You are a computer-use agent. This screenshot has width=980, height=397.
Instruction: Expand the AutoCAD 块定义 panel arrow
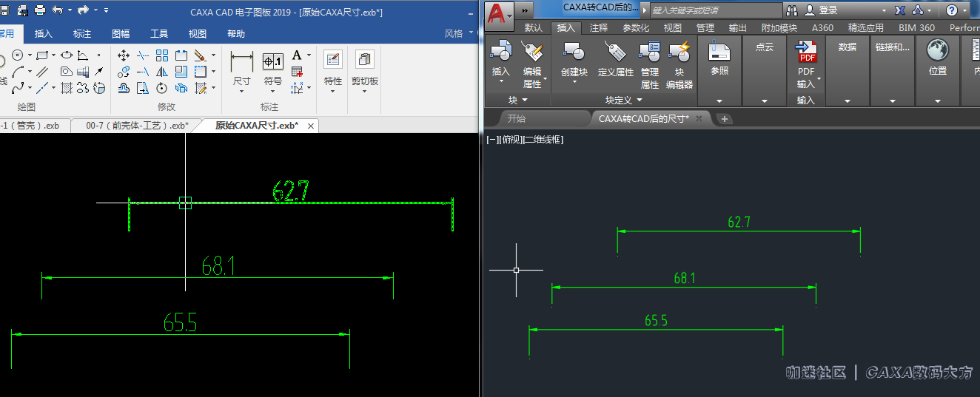coord(638,100)
